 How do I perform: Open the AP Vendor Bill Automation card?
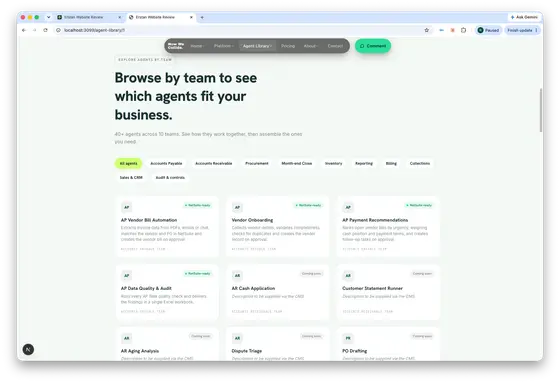pyautogui.click(x=167, y=227)
